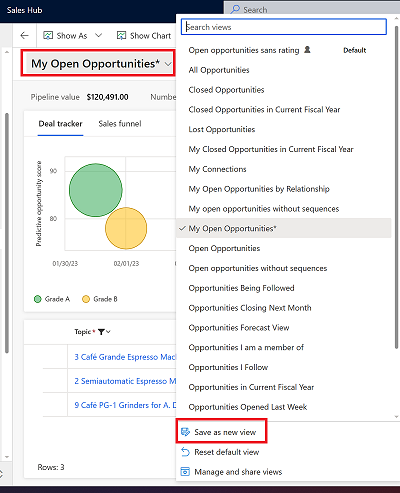Click Manage and share views
The width and height of the screenshot is (400, 493).
(x=238, y=472)
